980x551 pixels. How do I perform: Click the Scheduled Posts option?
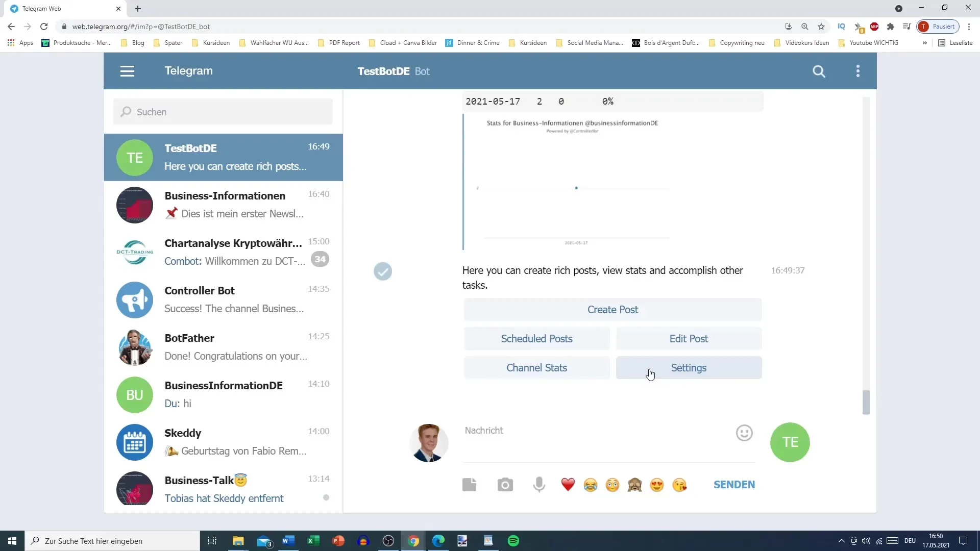[536, 338]
